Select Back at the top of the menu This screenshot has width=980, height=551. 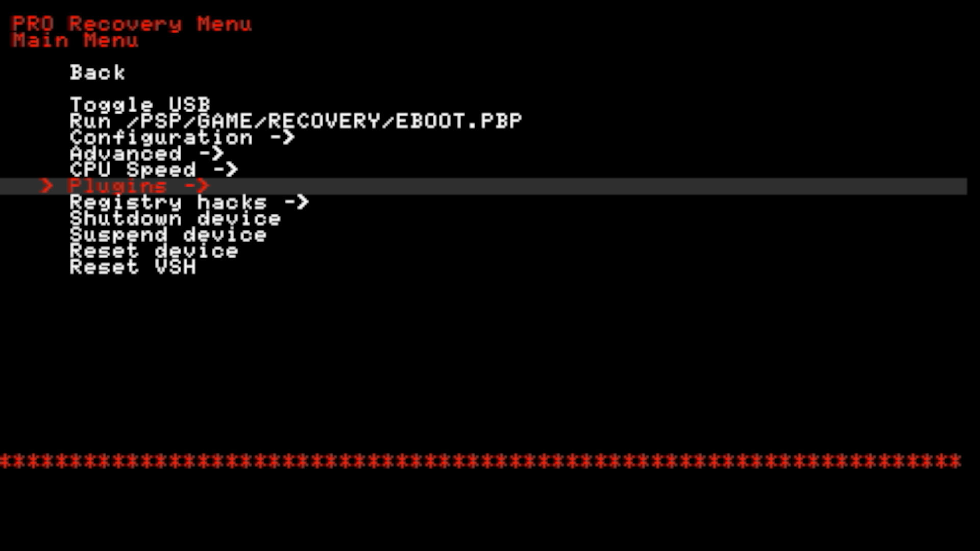(x=97, y=72)
